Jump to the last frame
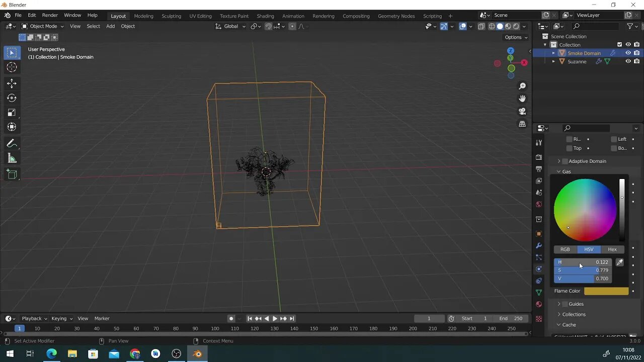 coord(292,318)
